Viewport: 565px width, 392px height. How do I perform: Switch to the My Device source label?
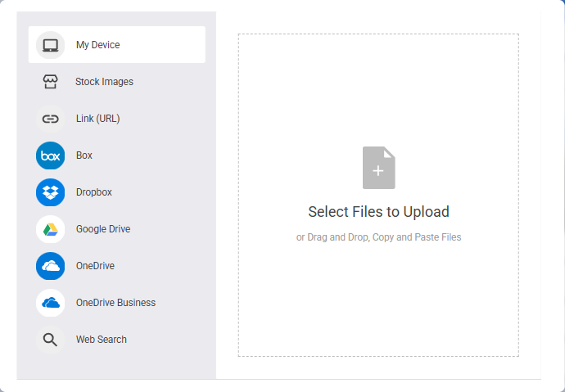pyautogui.click(x=98, y=45)
